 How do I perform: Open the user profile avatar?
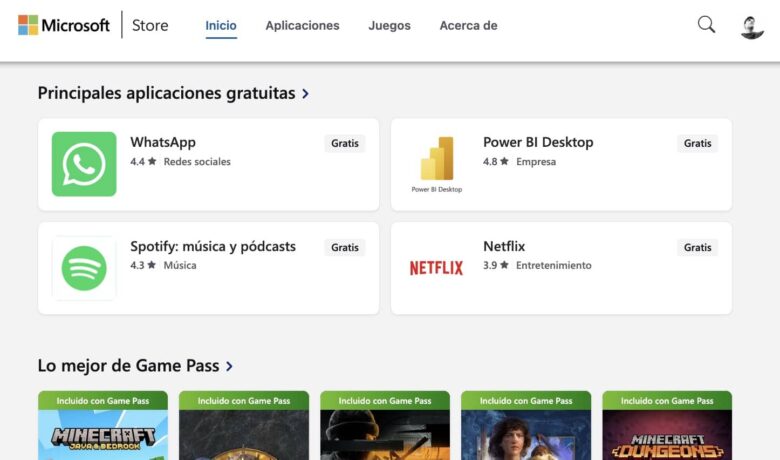pyautogui.click(x=752, y=27)
